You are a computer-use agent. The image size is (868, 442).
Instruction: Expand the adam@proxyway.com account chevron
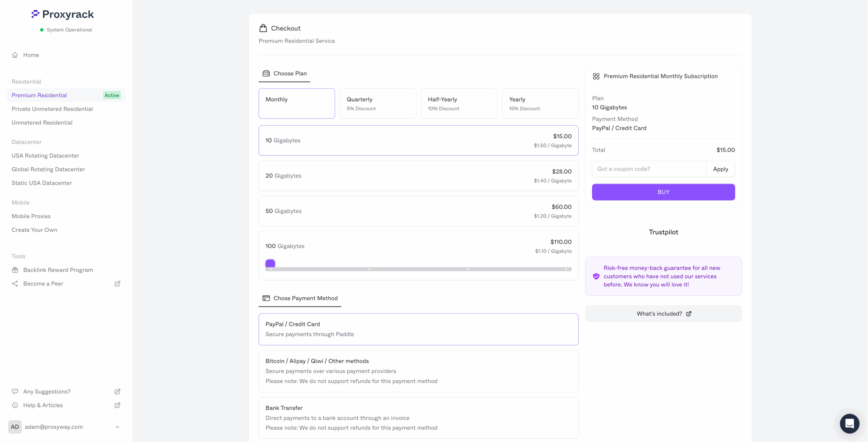[117, 427]
